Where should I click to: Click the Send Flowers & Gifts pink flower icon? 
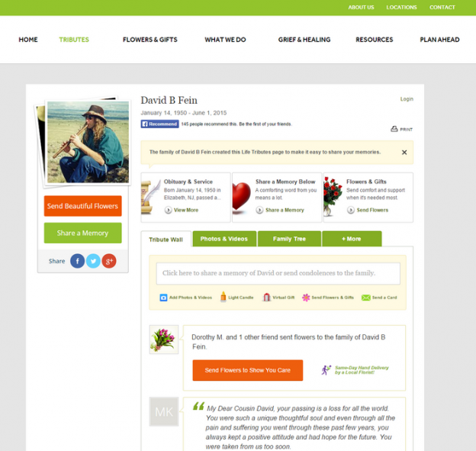306,298
